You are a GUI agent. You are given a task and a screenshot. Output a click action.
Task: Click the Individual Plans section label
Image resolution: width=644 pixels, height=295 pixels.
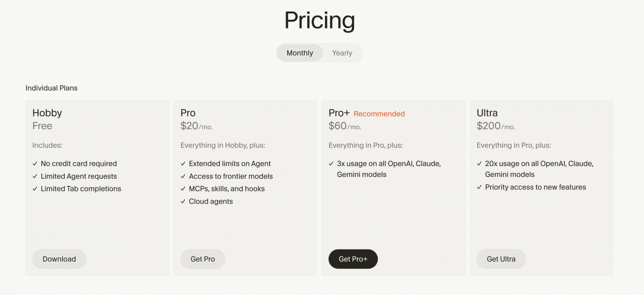coord(52,88)
